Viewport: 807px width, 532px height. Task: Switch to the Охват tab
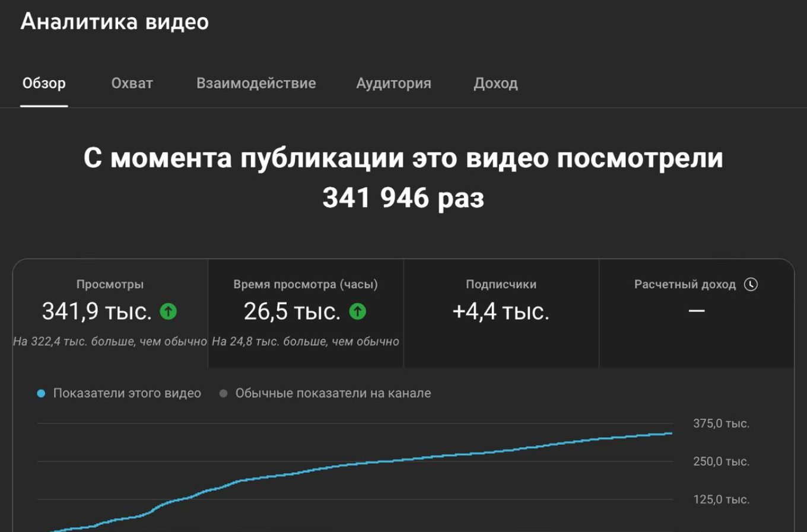point(132,83)
